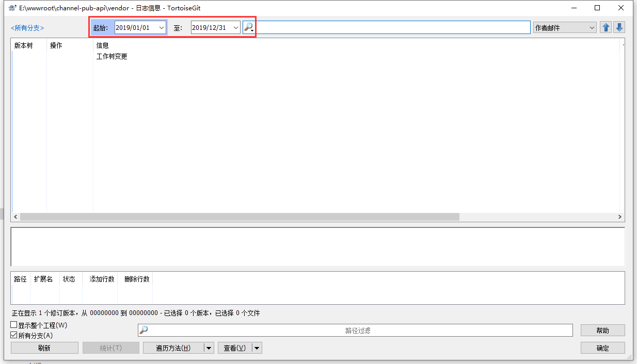Image resolution: width=637 pixels, height=364 pixels.
Task: Click the horizontal scrollbar of log list
Action: [x=240, y=217]
